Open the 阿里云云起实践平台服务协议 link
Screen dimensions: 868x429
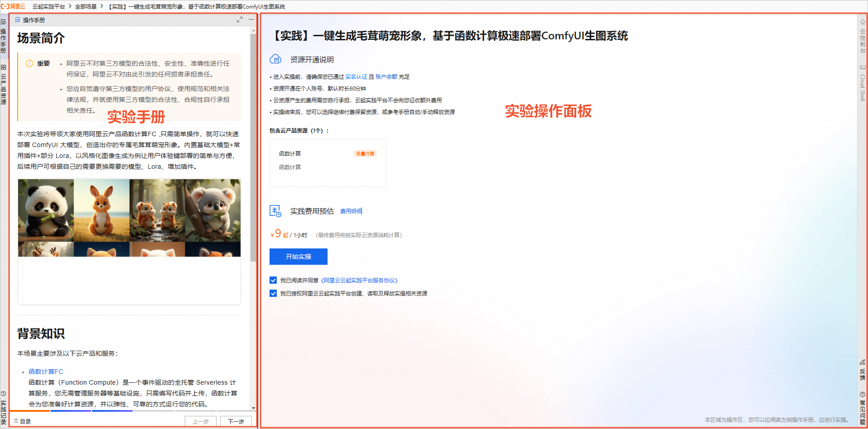pos(359,281)
